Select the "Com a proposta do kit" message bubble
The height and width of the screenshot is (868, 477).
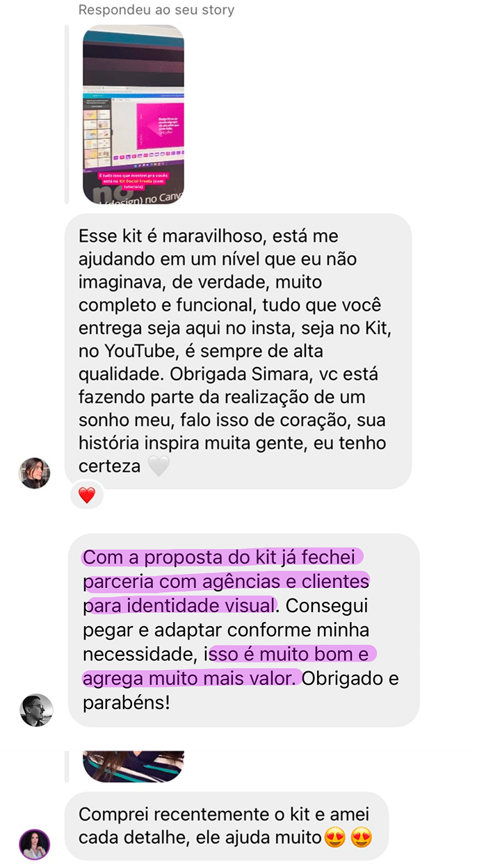tap(243, 630)
